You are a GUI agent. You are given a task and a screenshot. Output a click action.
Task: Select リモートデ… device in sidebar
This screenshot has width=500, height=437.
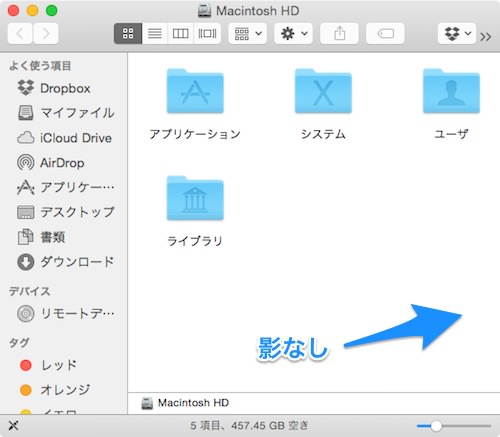pyautogui.click(x=63, y=313)
